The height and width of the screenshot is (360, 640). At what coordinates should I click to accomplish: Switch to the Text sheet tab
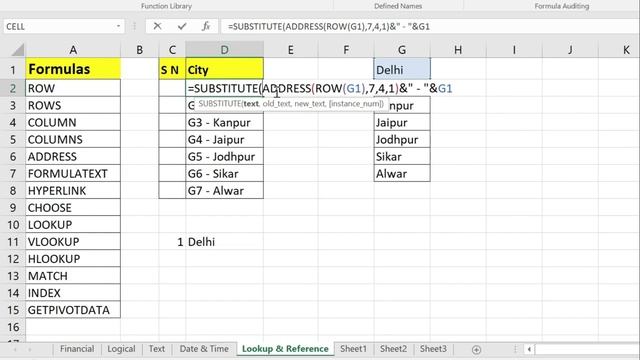coord(157,349)
